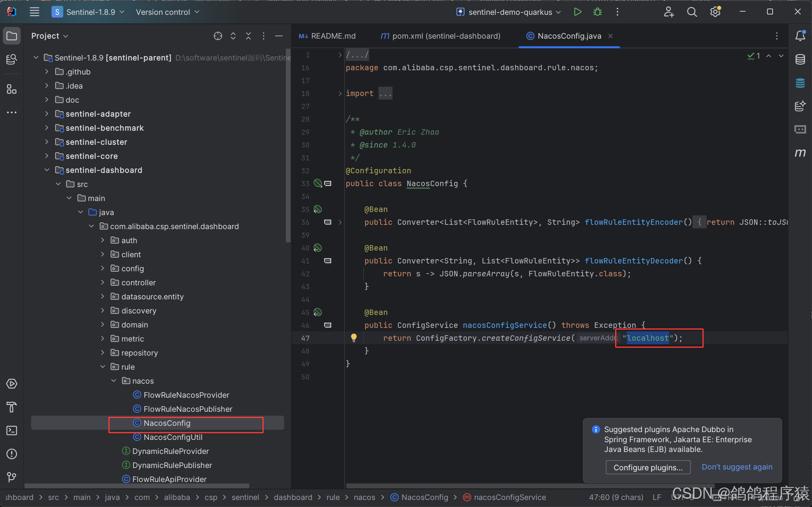Open the Version control dropdown
This screenshot has width=812, height=507.
point(168,12)
